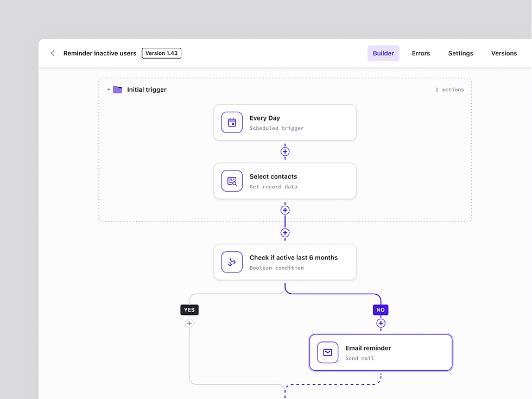This screenshot has height=399, width=532.
Task: Select the NO branch label
Action: pos(381,310)
